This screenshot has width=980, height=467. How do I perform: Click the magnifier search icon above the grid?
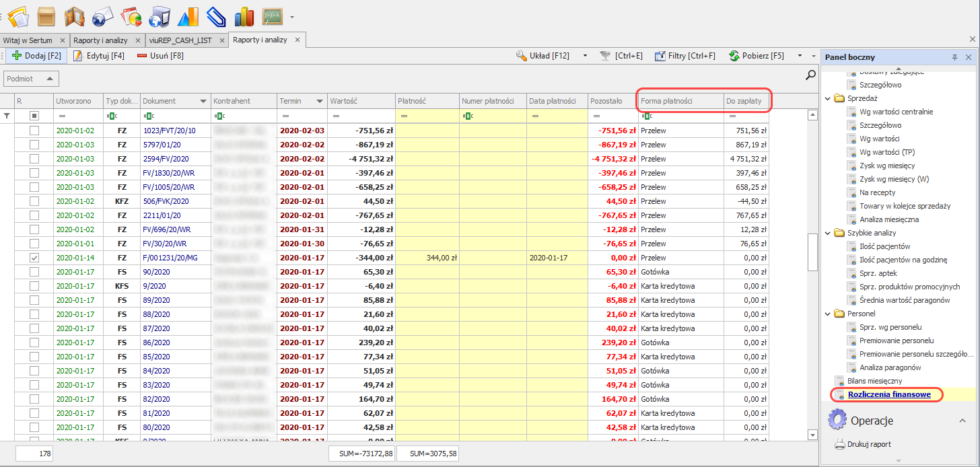(x=810, y=76)
